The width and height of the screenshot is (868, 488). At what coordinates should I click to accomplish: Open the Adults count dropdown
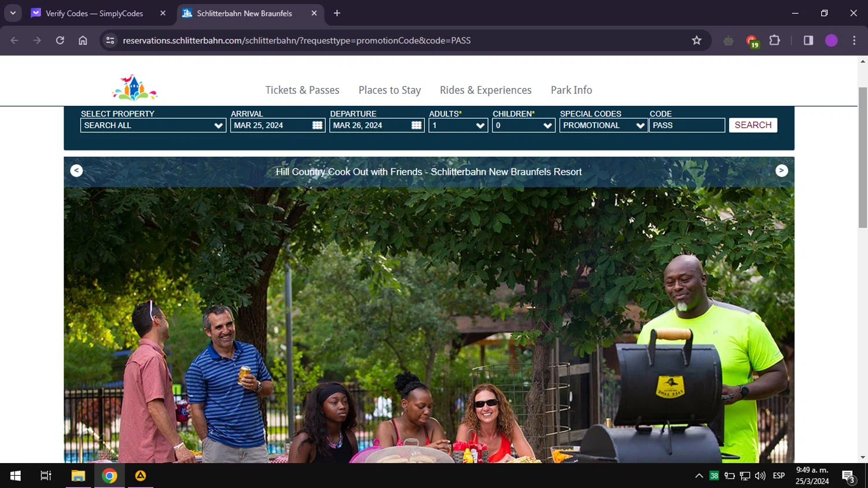(x=458, y=125)
